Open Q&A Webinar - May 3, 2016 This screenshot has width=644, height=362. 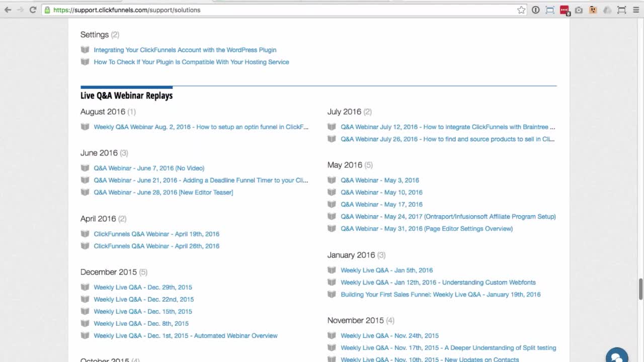pyautogui.click(x=380, y=180)
